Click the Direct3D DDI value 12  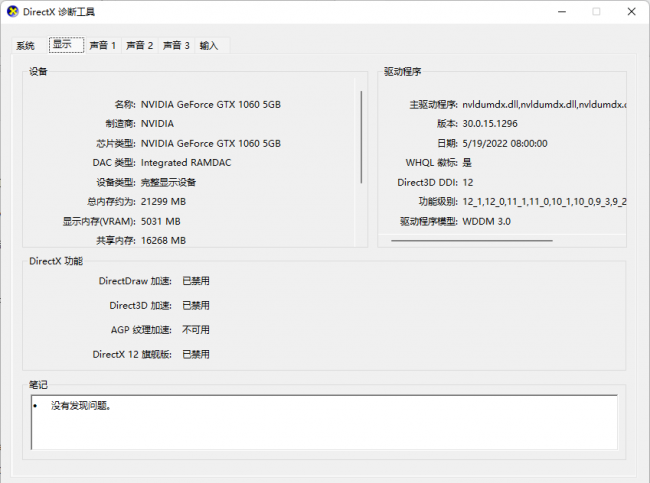(x=468, y=182)
